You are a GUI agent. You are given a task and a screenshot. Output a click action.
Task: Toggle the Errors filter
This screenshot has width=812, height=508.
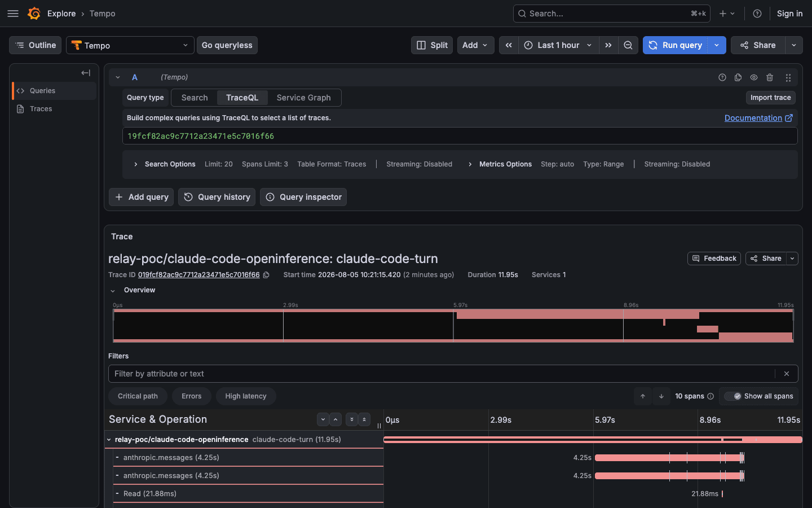pos(191,396)
